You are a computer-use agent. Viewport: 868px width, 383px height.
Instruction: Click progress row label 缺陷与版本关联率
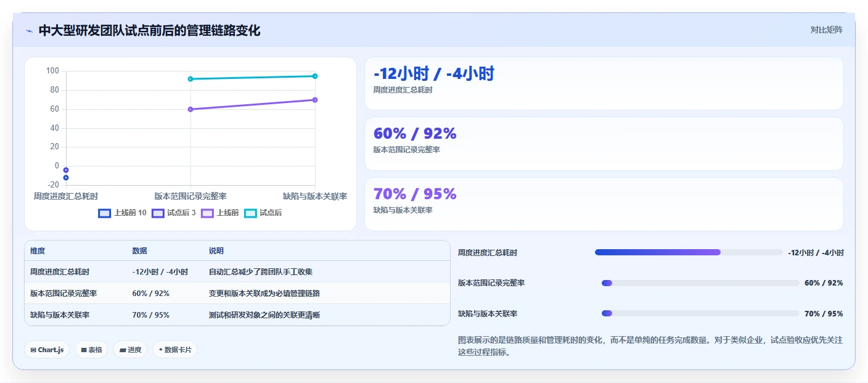(x=488, y=313)
